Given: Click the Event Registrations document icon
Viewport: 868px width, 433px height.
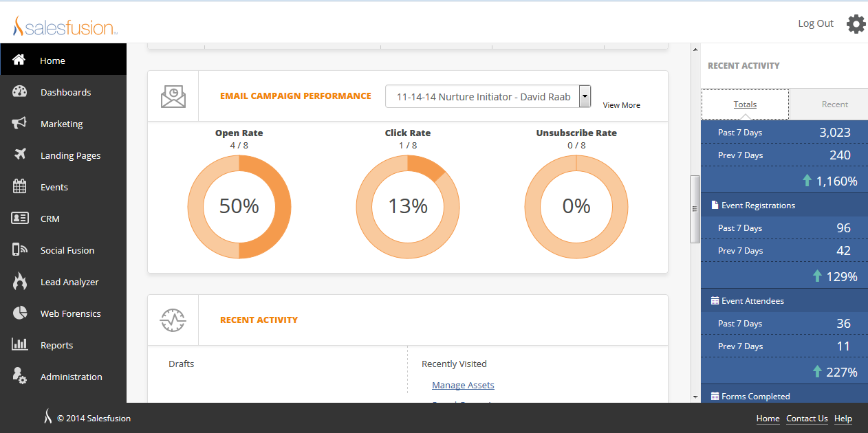Looking at the screenshot, I should [x=715, y=205].
